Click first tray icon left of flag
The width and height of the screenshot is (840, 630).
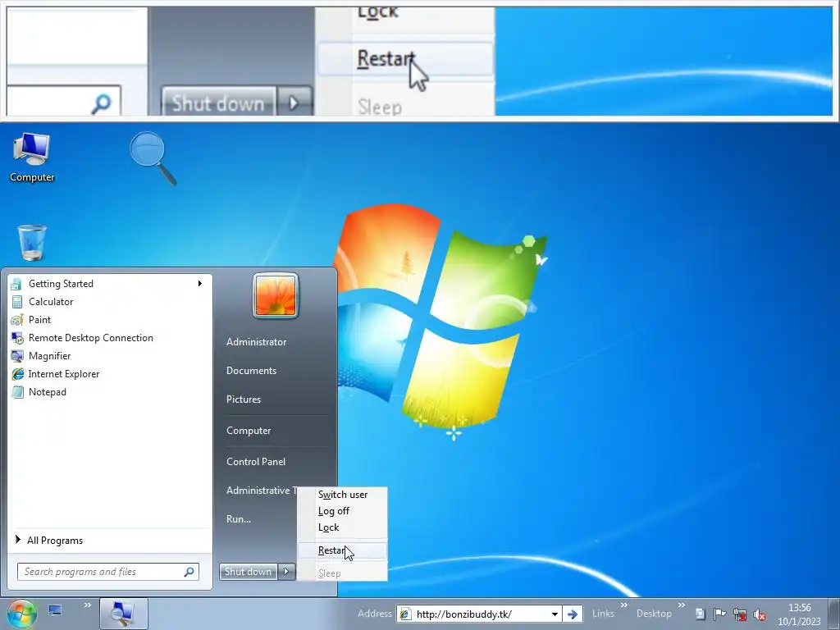click(x=701, y=614)
